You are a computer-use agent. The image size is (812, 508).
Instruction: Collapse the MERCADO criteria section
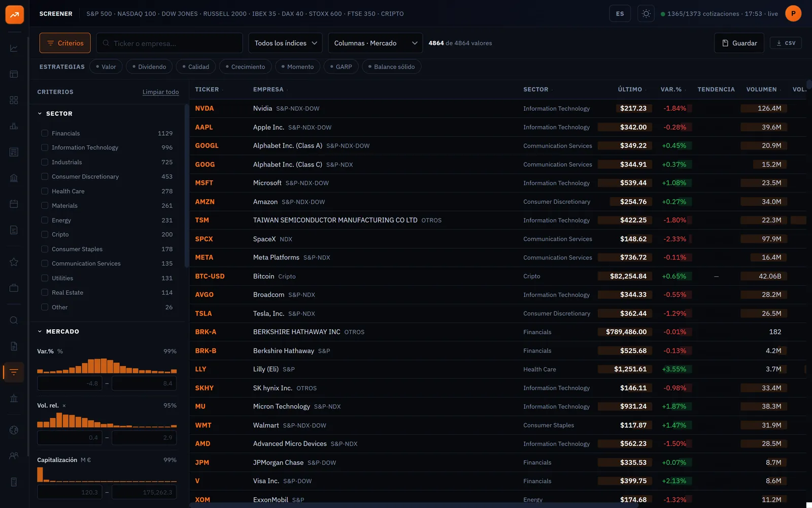(58, 332)
